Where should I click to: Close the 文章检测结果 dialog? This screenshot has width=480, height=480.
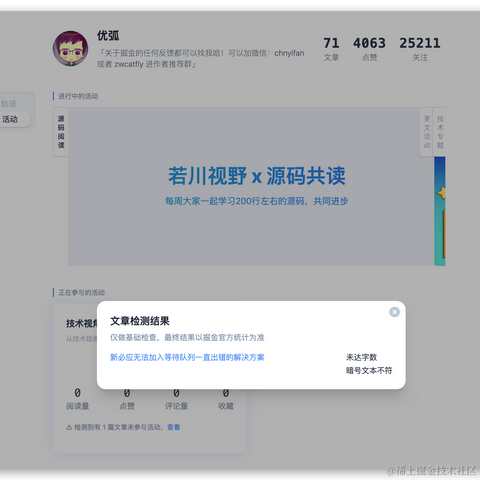[x=394, y=312]
